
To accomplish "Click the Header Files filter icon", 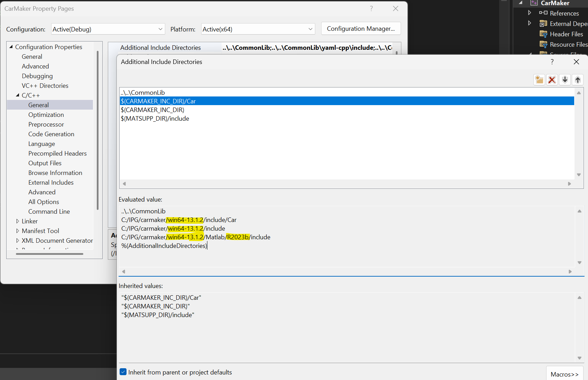I will coord(543,34).
